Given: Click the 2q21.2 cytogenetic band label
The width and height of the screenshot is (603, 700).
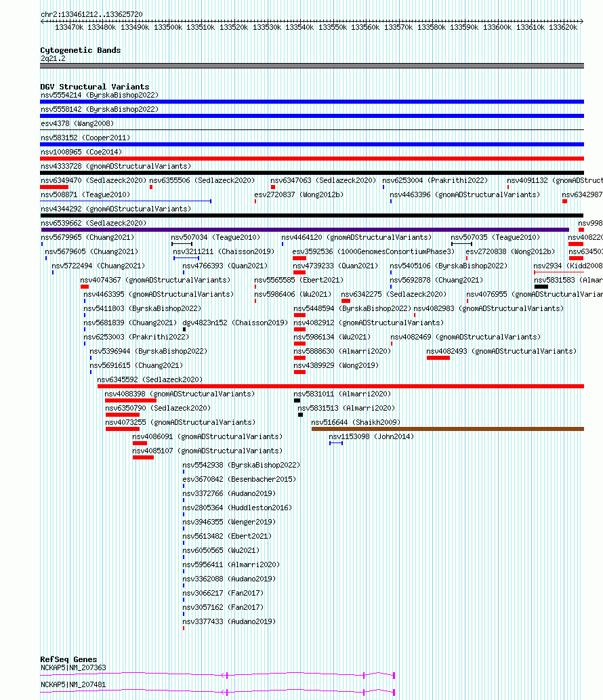Looking at the screenshot, I should coord(53,59).
